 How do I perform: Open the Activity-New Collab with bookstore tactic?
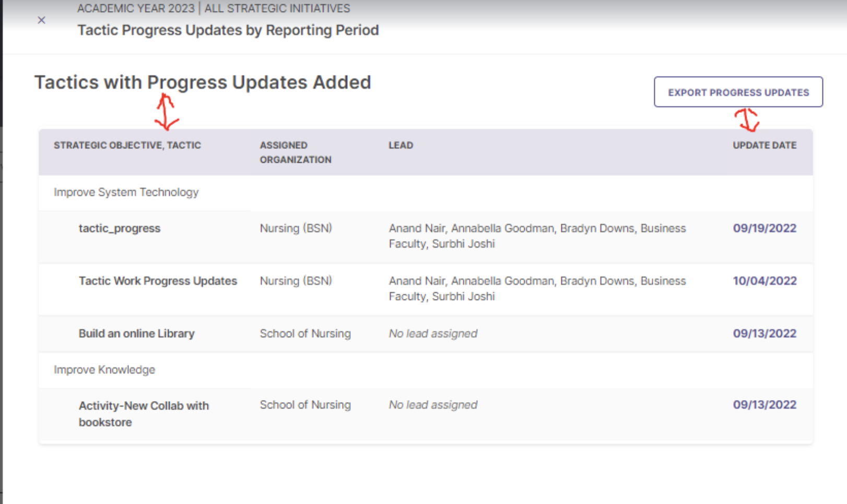[144, 414]
